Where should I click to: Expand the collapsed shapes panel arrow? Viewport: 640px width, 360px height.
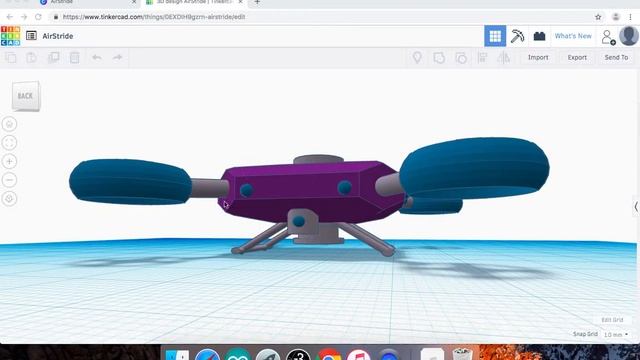pyautogui.click(x=636, y=207)
